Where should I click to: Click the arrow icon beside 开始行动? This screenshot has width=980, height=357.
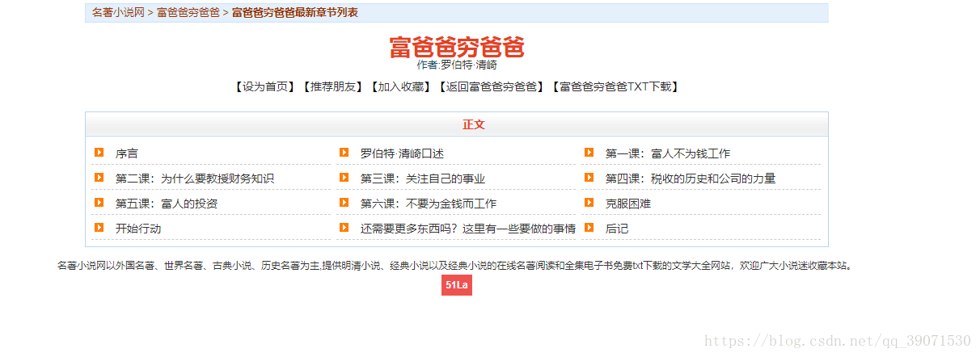point(99,227)
